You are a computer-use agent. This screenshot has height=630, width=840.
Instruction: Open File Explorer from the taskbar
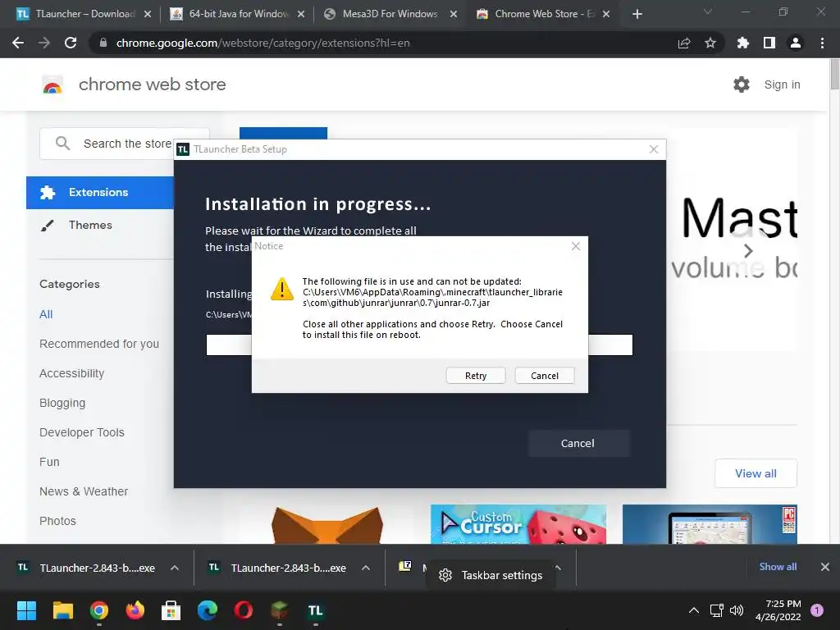coord(62,610)
